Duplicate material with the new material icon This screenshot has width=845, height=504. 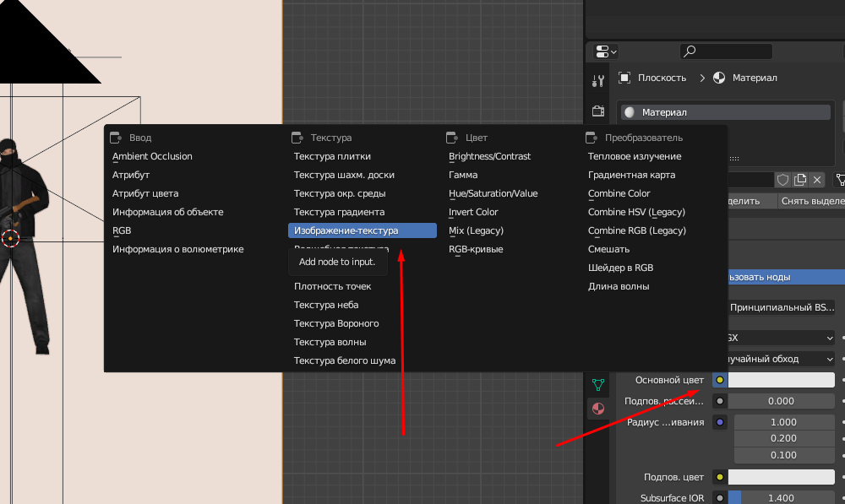(x=800, y=180)
